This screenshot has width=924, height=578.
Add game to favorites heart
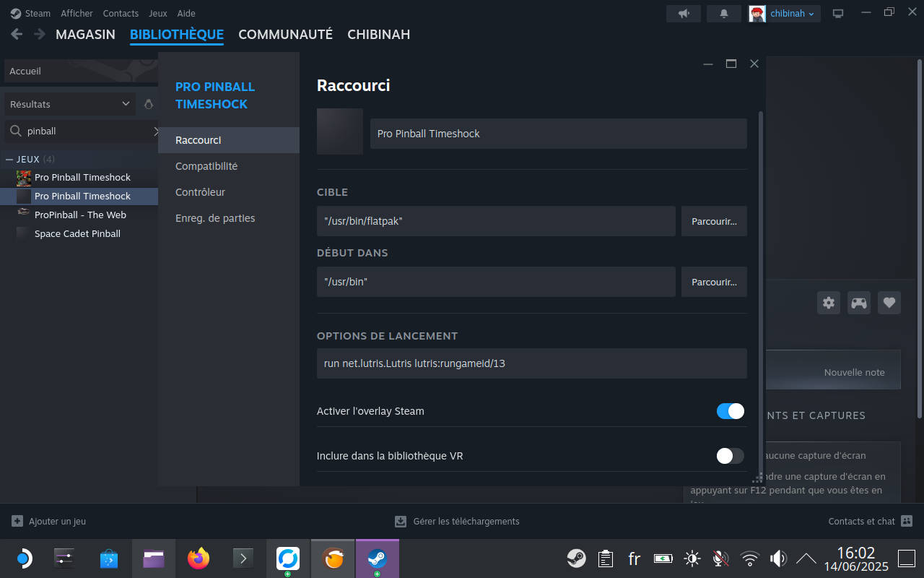coord(889,303)
